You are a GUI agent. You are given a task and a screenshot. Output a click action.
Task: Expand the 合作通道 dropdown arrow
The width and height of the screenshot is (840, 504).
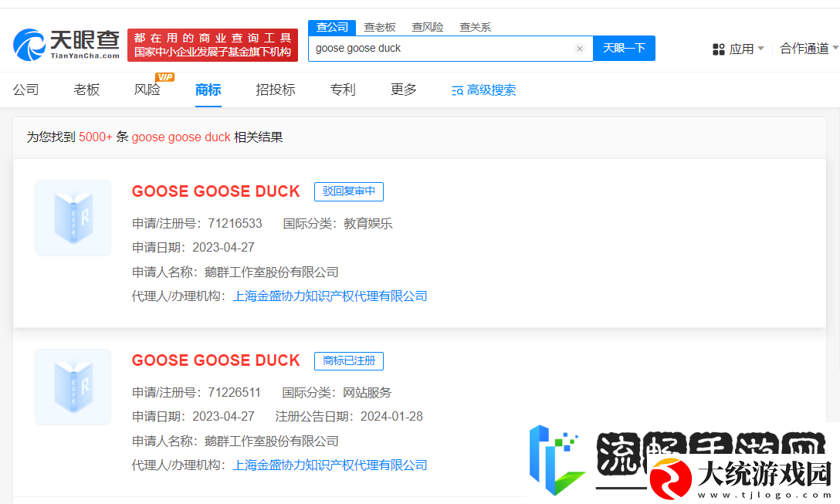835,48
